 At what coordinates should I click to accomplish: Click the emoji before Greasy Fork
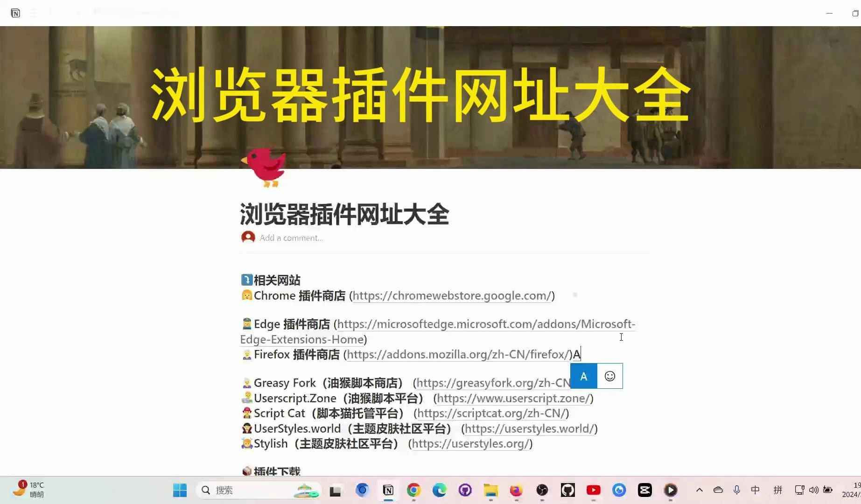tap(246, 383)
